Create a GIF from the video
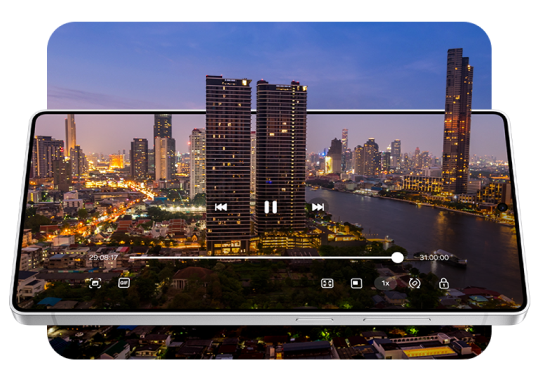This screenshot has height=382, width=540. click(124, 283)
